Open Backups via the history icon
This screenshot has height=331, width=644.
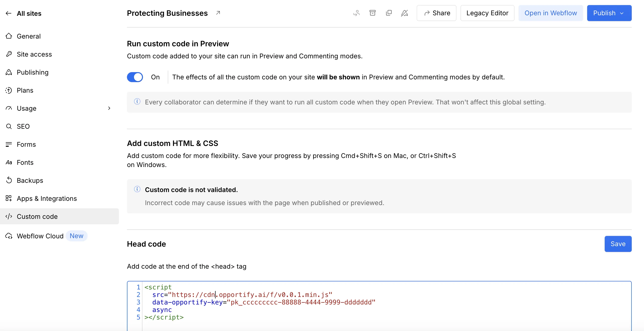pos(9,180)
